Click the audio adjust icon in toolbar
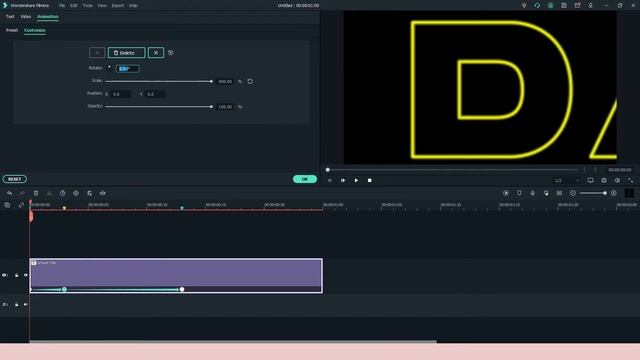This screenshot has width=640, height=360. pyautogui.click(x=102, y=193)
